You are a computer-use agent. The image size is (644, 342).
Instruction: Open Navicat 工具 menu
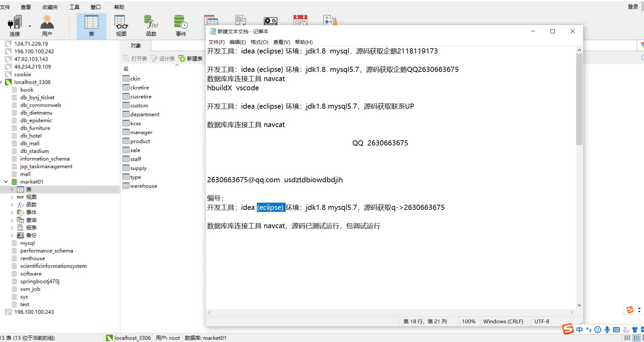[74, 7]
